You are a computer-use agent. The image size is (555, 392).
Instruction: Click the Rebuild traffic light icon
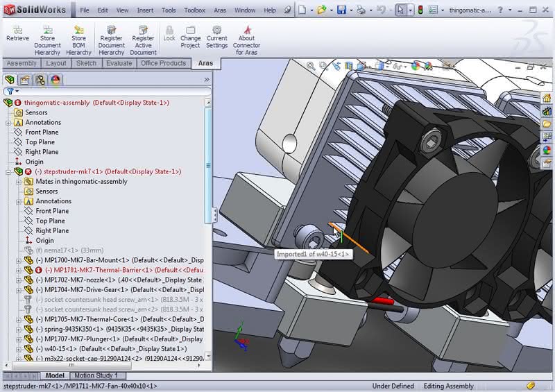pyautogui.click(x=420, y=10)
